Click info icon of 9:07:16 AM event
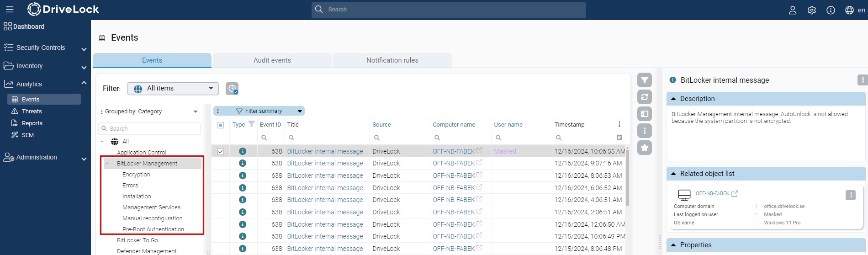The width and height of the screenshot is (868, 255). [x=243, y=163]
